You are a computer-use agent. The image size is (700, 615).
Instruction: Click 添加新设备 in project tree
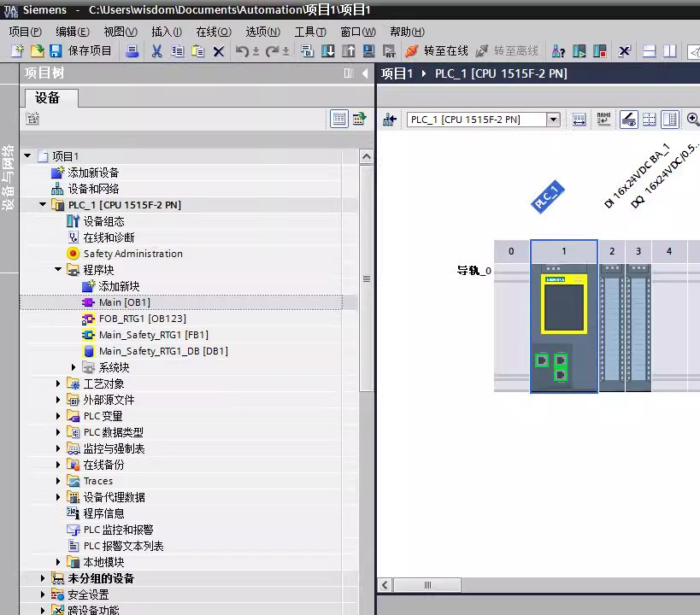(93, 173)
